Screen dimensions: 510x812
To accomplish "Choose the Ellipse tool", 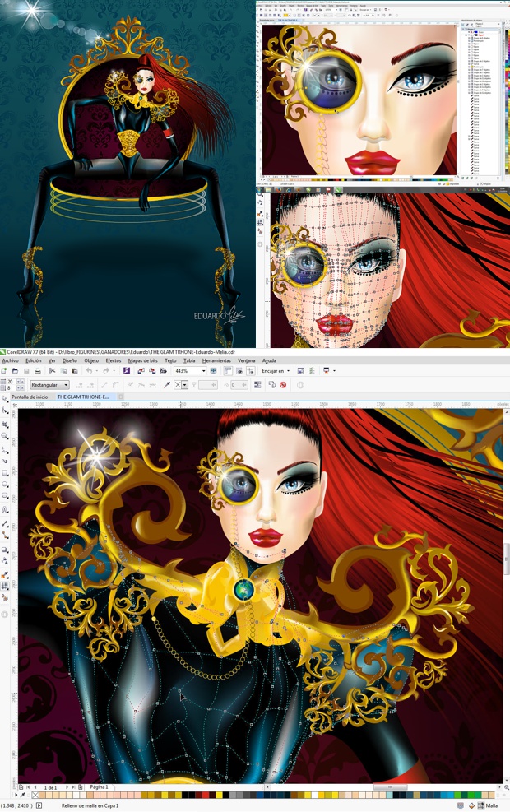I will 5,485.
